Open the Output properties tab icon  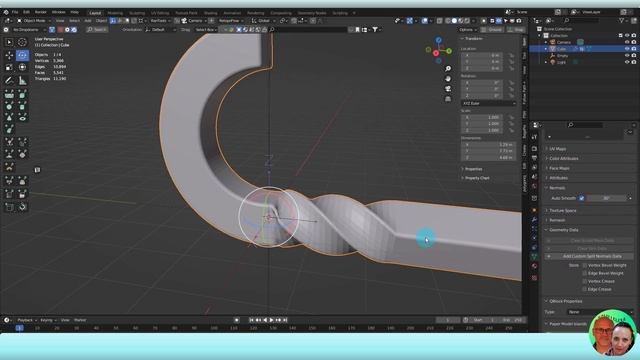pos(534,158)
